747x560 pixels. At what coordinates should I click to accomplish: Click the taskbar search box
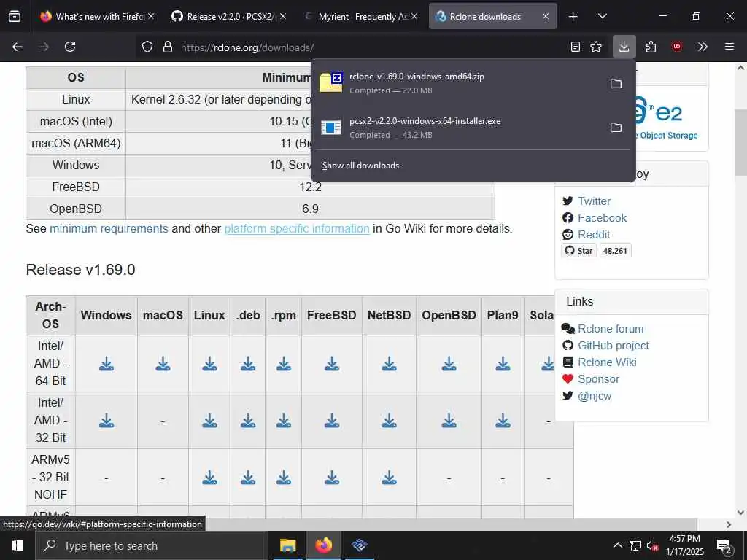point(151,545)
